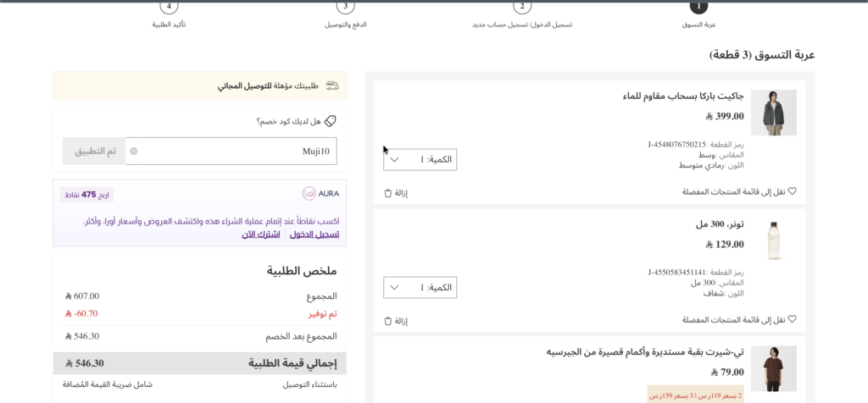
Task: Click the AURA logo
Action: 320,194
